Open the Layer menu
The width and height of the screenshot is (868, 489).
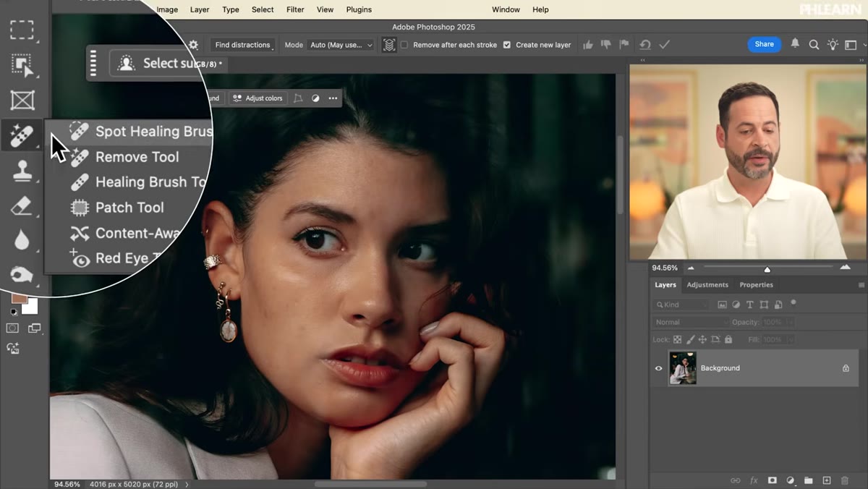pos(200,9)
